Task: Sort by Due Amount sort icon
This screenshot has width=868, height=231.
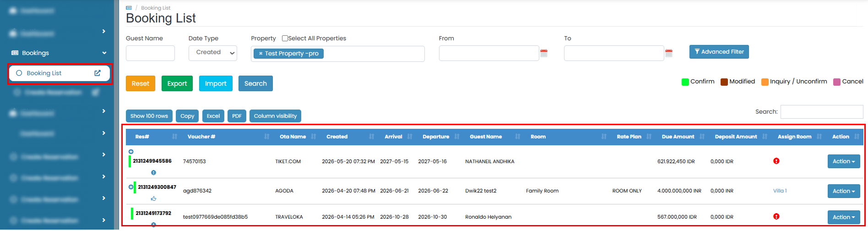Action: point(702,137)
